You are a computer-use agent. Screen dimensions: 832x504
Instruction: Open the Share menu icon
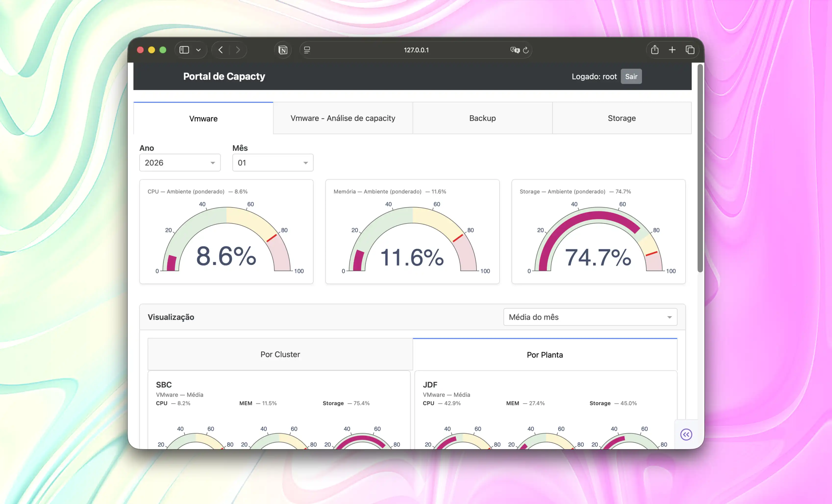[x=655, y=50]
